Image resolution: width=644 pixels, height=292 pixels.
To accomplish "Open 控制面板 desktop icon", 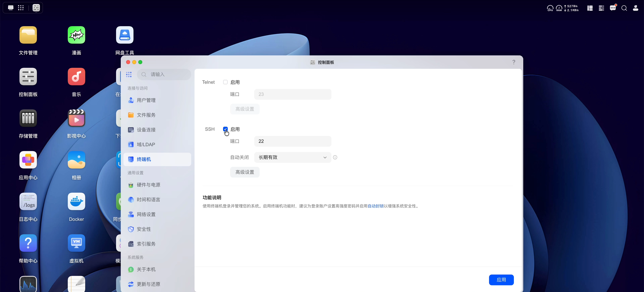I will click(x=28, y=77).
